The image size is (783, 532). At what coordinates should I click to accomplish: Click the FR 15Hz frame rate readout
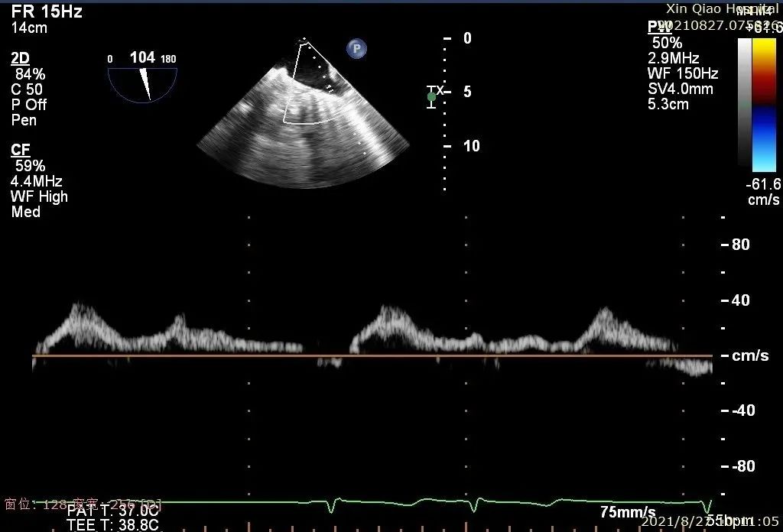point(47,11)
